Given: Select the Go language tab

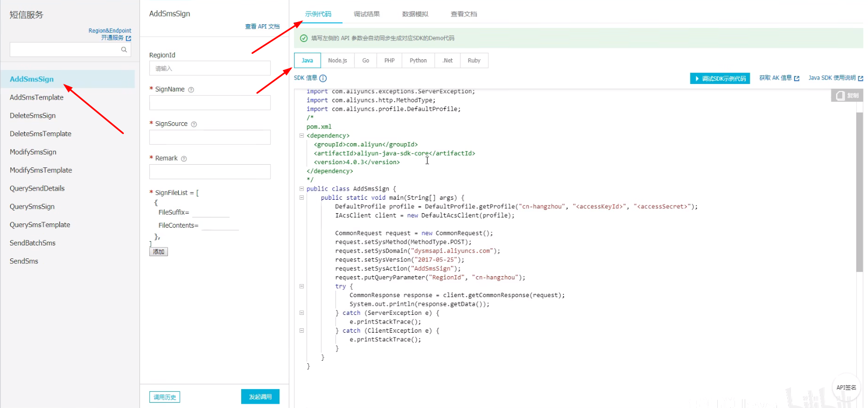Looking at the screenshot, I should [x=366, y=60].
